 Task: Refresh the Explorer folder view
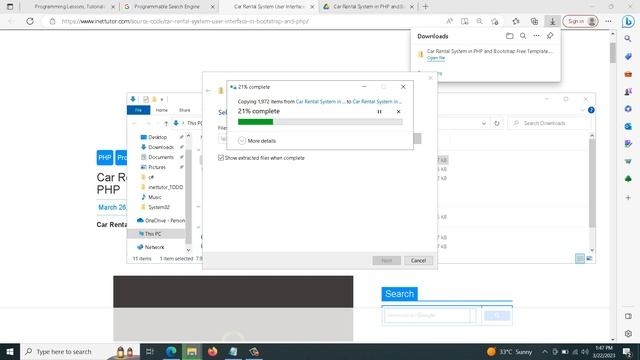pos(497,123)
